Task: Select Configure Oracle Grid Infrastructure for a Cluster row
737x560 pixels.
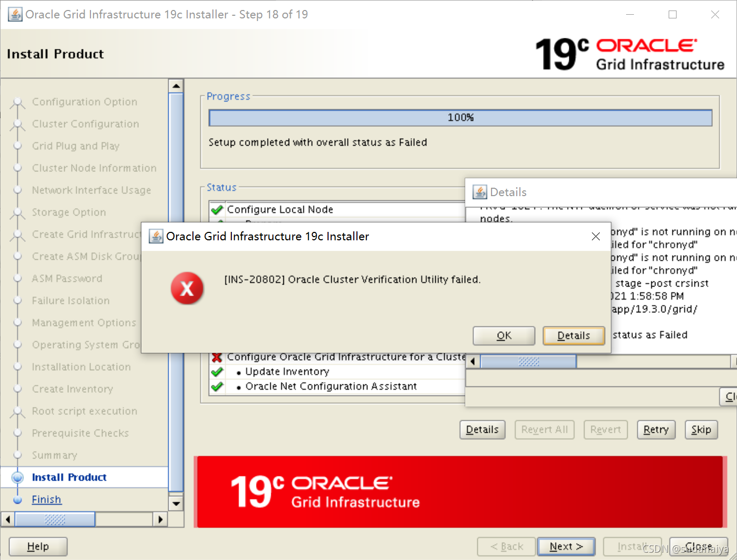Action: [337, 357]
